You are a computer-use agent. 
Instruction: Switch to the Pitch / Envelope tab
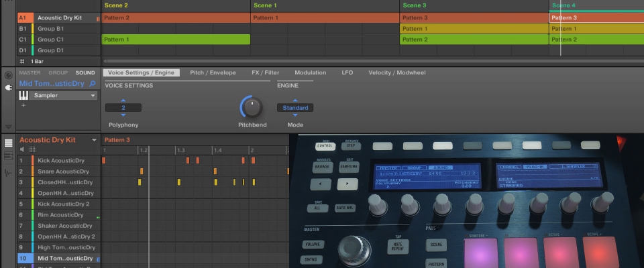pos(213,72)
